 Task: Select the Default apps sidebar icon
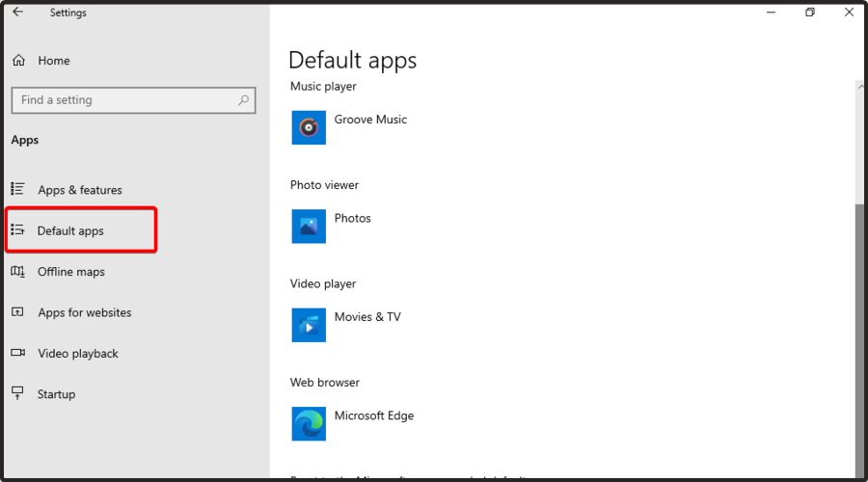pos(17,229)
